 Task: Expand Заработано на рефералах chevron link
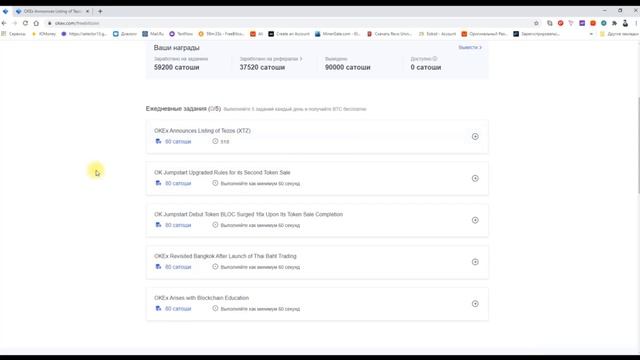301,59
